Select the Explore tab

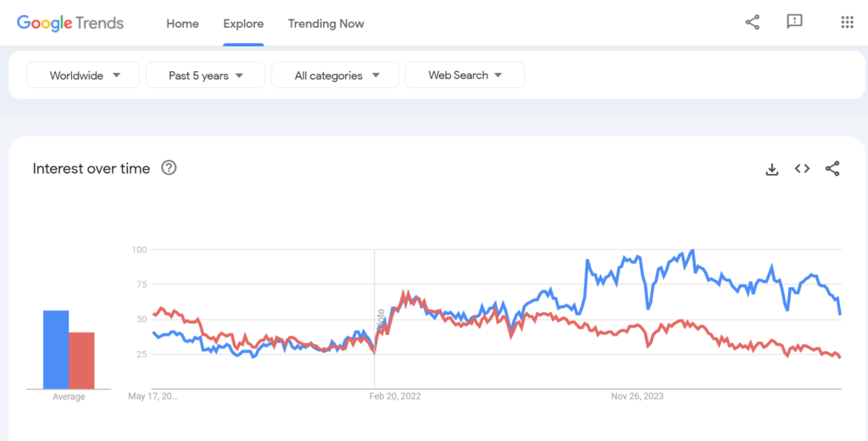[243, 23]
